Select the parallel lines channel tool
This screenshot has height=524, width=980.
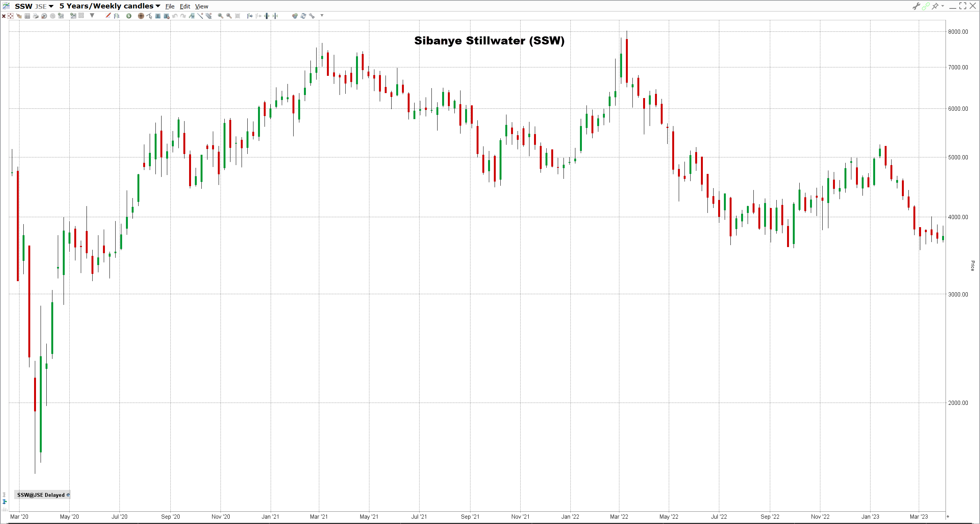[x=208, y=16]
